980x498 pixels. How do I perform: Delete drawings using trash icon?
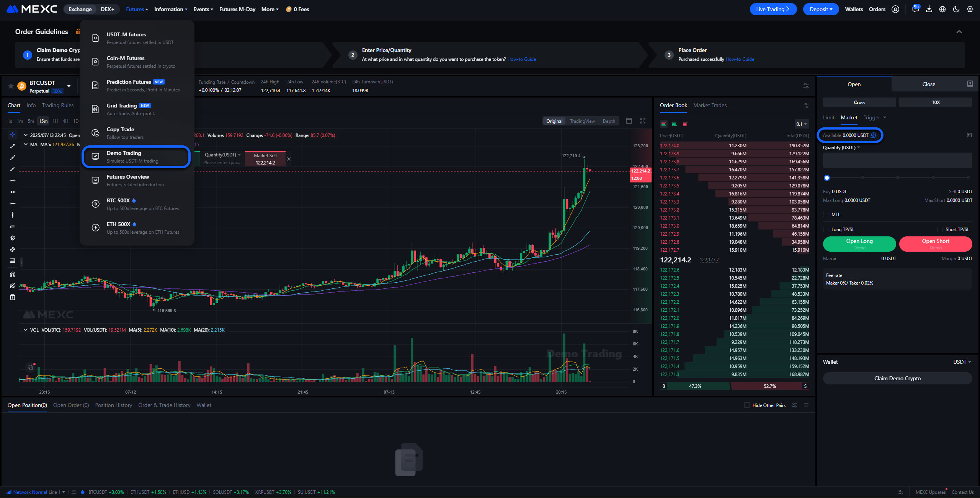click(x=13, y=297)
